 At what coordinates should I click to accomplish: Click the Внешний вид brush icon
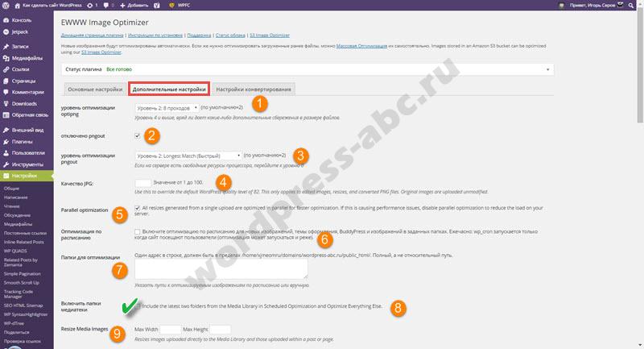[x=6, y=130]
